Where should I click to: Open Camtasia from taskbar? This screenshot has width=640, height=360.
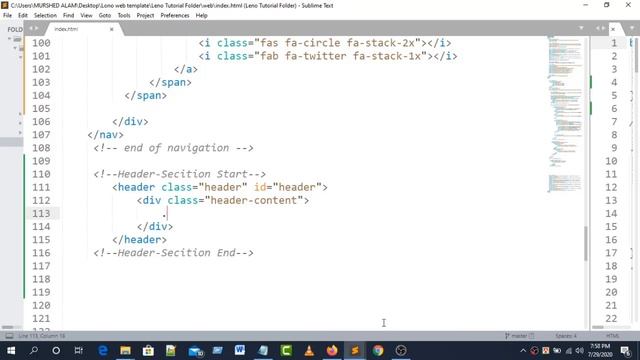[x=286, y=351]
